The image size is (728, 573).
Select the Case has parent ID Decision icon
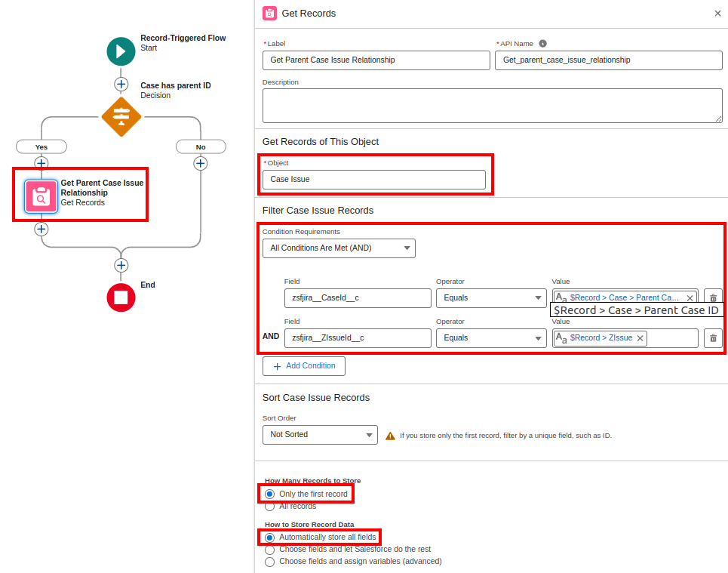click(121, 116)
